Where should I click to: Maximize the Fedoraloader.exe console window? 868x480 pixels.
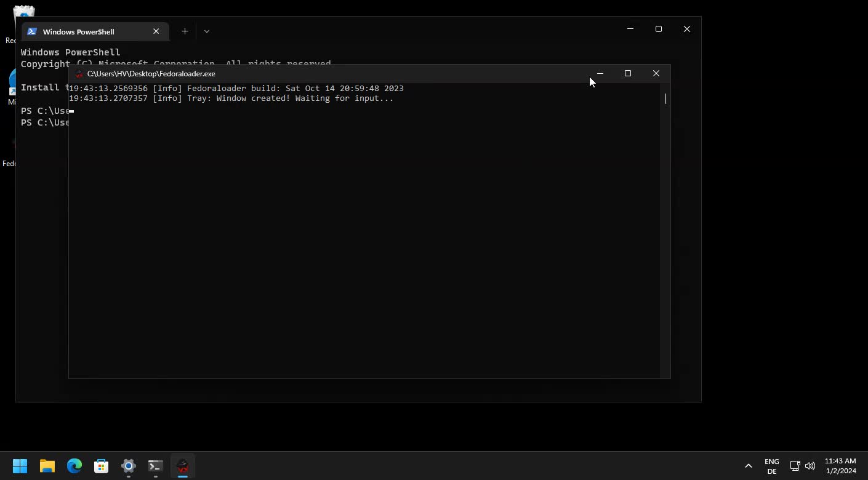(628, 73)
